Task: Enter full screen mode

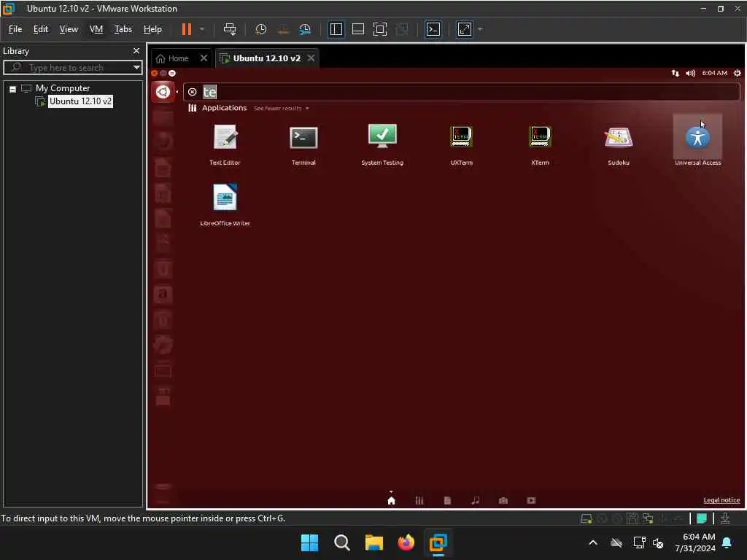Action: click(x=379, y=29)
